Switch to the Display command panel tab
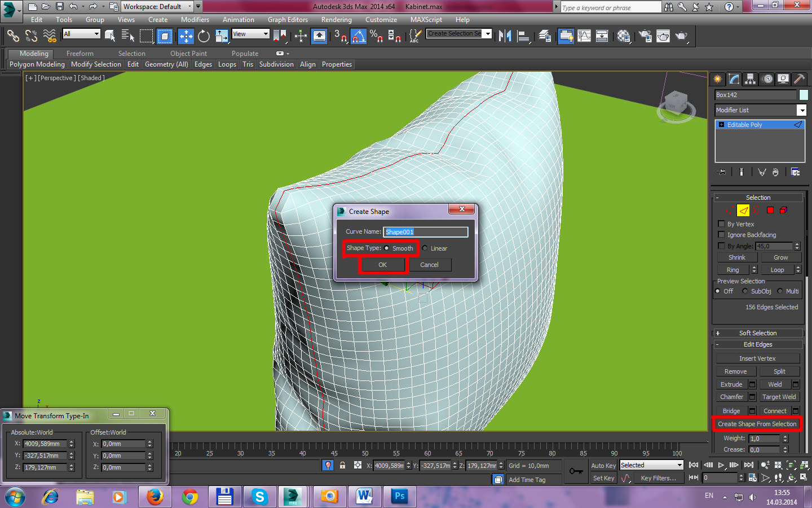This screenshot has height=508, width=812. point(783,79)
